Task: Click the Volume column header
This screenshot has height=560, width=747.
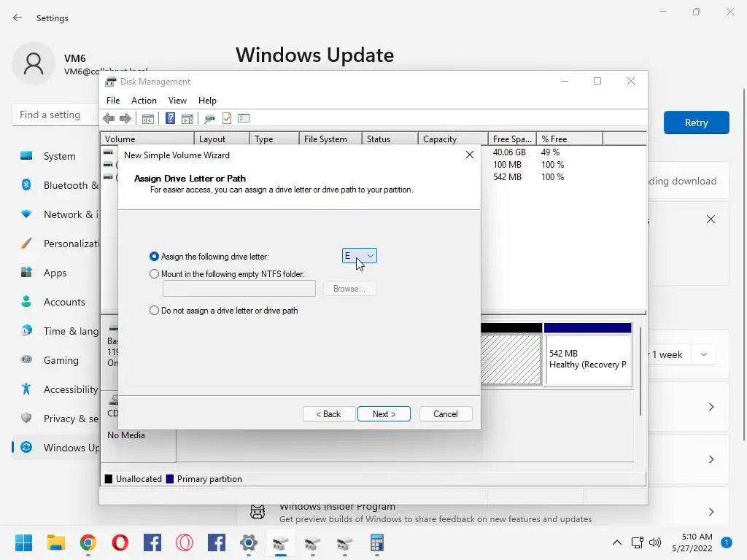Action: tap(147, 139)
